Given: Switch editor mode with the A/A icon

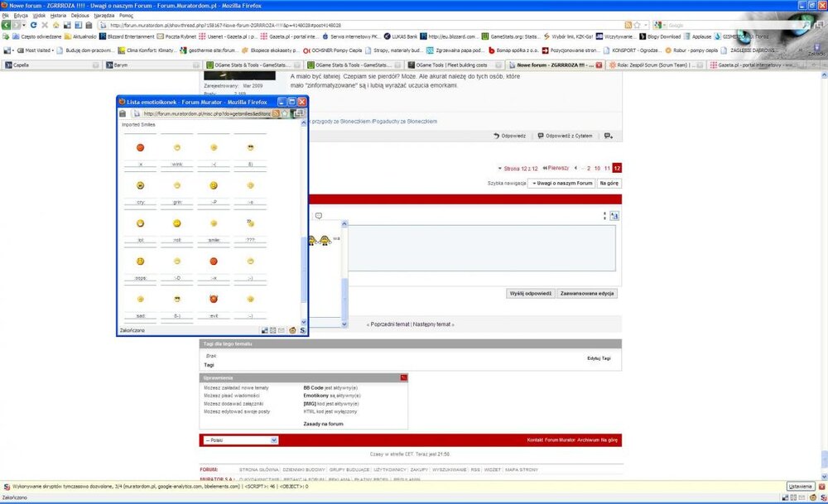Looking at the screenshot, I should click(614, 216).
